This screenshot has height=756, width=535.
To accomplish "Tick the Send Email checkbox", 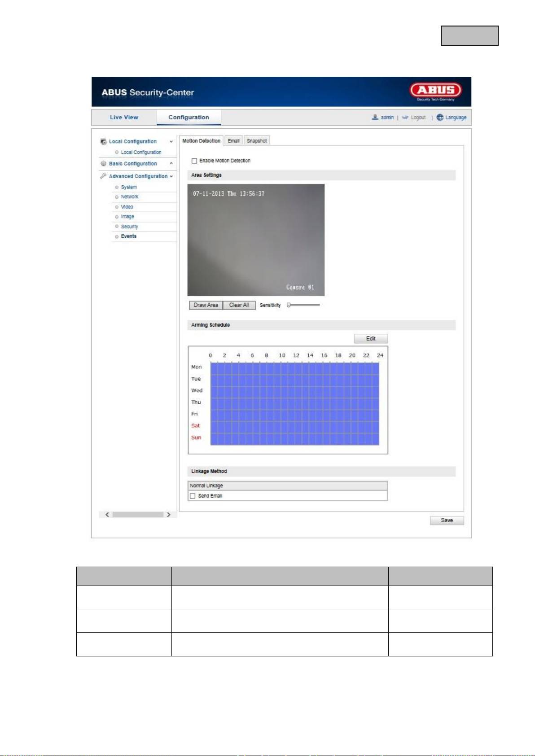I will (193, 496).
